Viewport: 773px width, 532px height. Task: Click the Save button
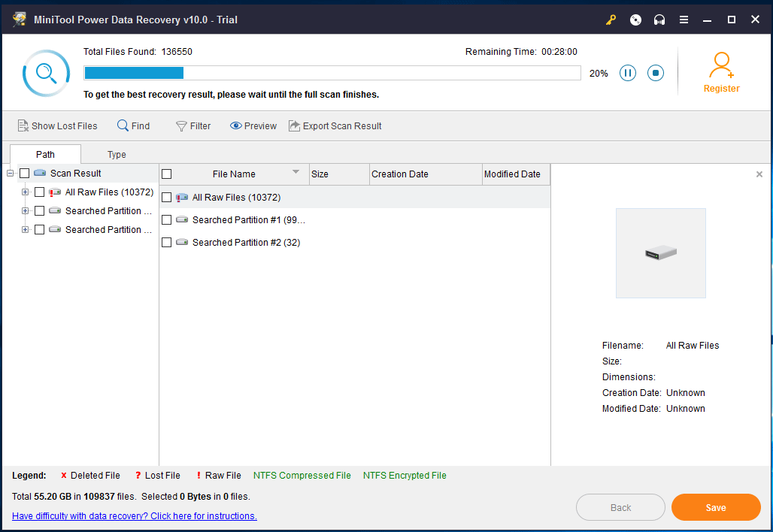715,507
